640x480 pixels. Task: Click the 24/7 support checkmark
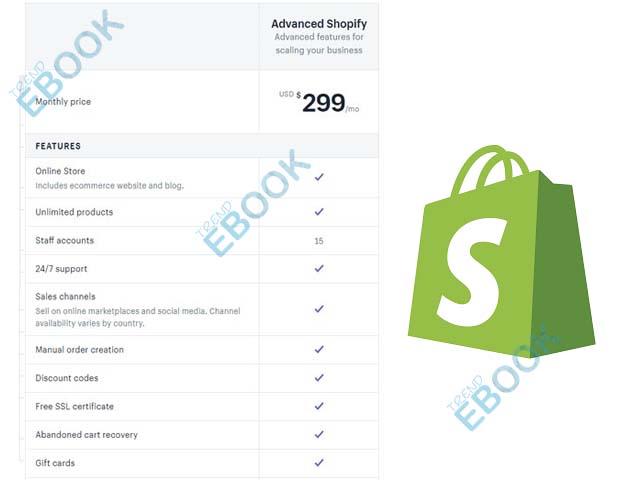coord(319,269)
